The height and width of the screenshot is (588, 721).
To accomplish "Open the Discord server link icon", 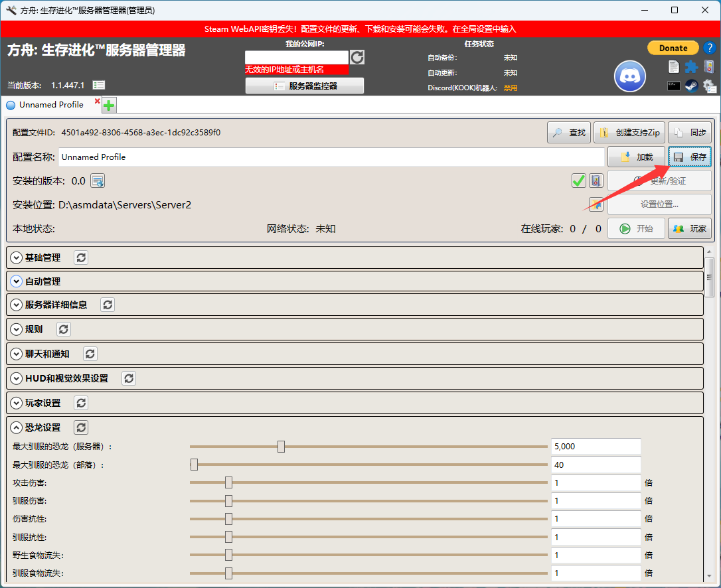I will coord(629,76).
